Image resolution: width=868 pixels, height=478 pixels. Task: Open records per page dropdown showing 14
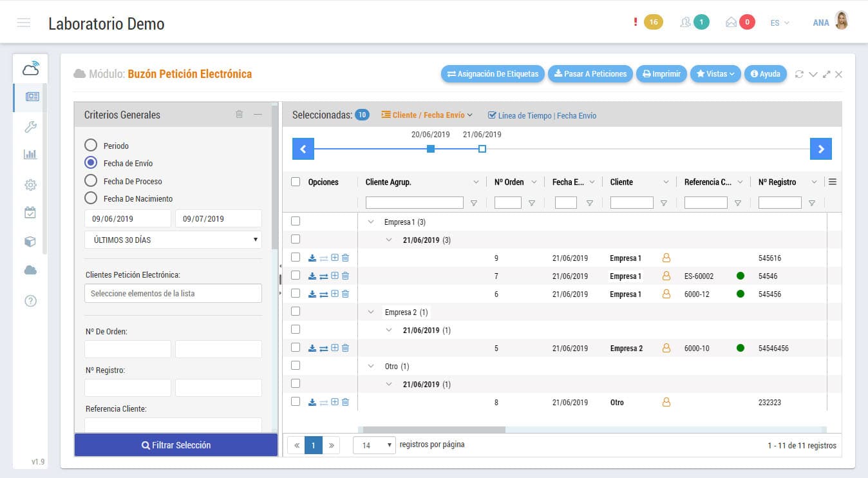(x=374, y=445)
